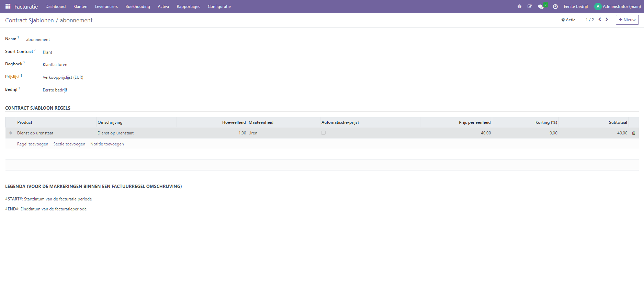Toggle the Automatische-prijs checkbox
The image size is (644, 285).
click(x=323, y=133)
